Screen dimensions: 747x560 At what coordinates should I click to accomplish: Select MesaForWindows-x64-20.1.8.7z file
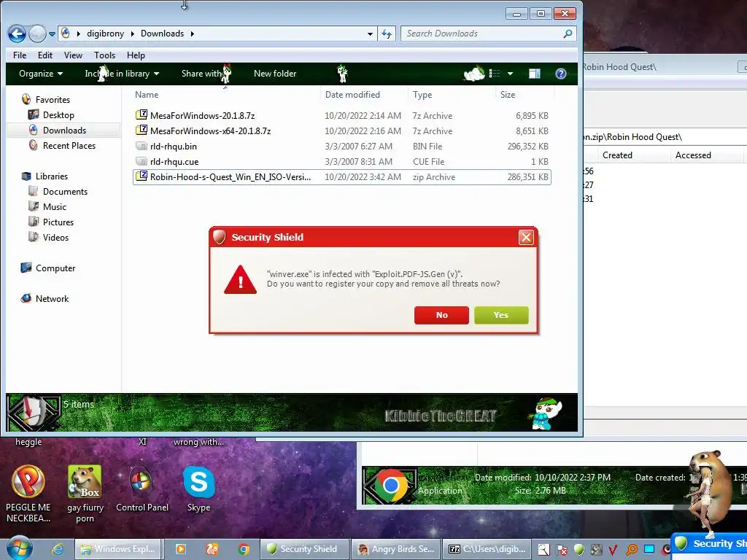[x=341, y=131]
